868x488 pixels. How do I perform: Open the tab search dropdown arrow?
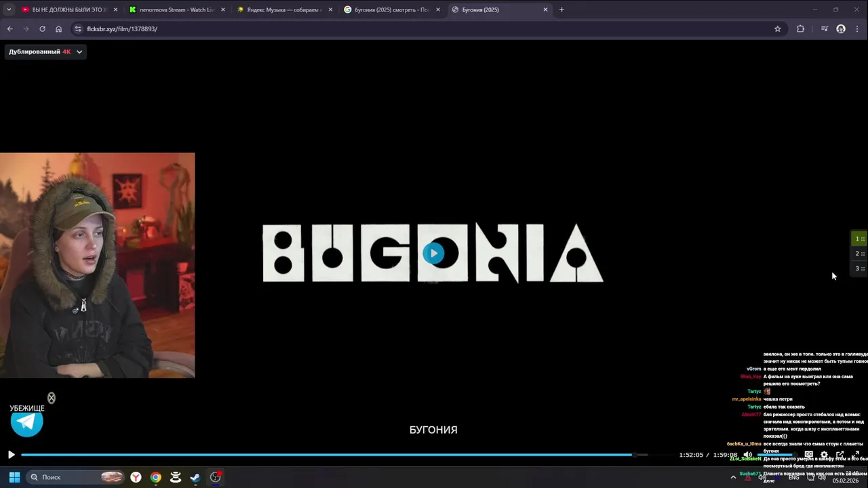point(9,9)
